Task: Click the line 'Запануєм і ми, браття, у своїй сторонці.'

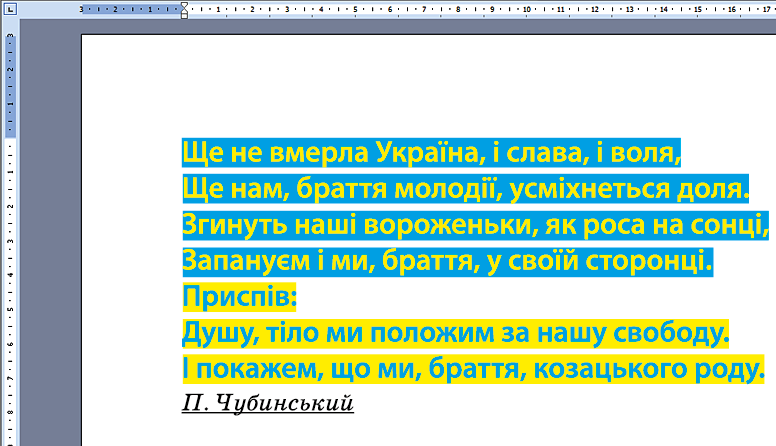Action: click(x=447, y=261)
